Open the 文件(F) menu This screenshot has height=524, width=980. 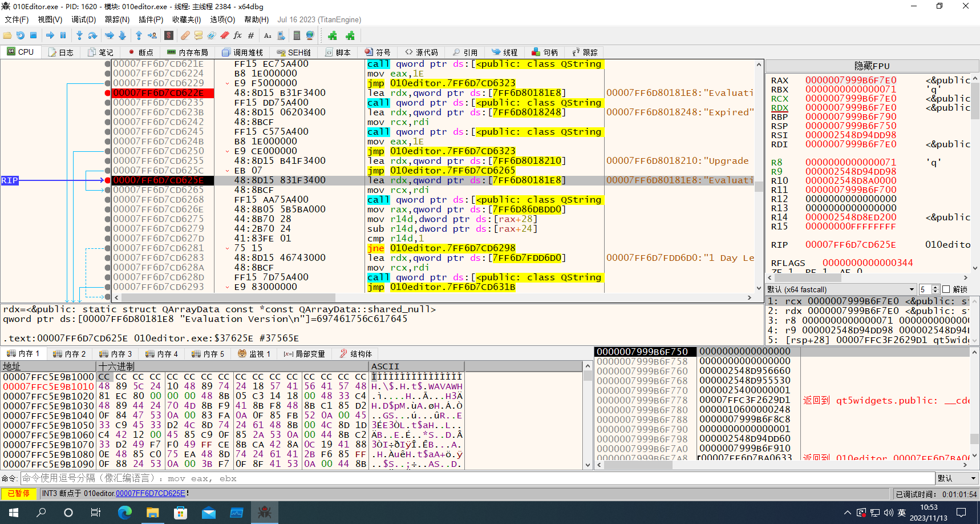(x=17, y=19)
